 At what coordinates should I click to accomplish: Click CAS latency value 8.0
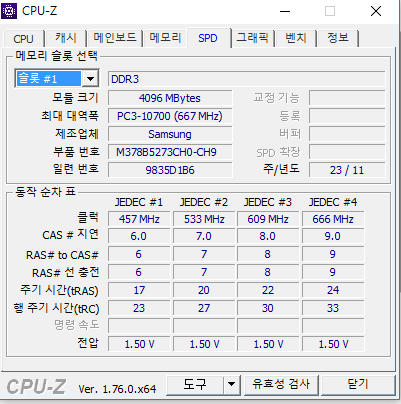click(x=268, y=236)
